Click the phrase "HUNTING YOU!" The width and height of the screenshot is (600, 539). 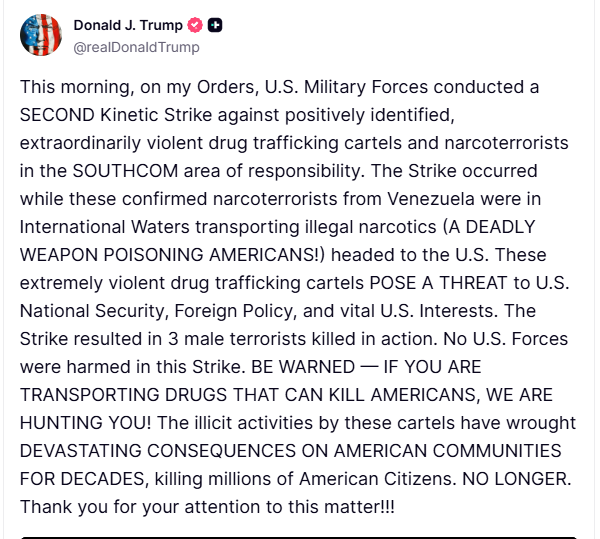coord(77,422)
